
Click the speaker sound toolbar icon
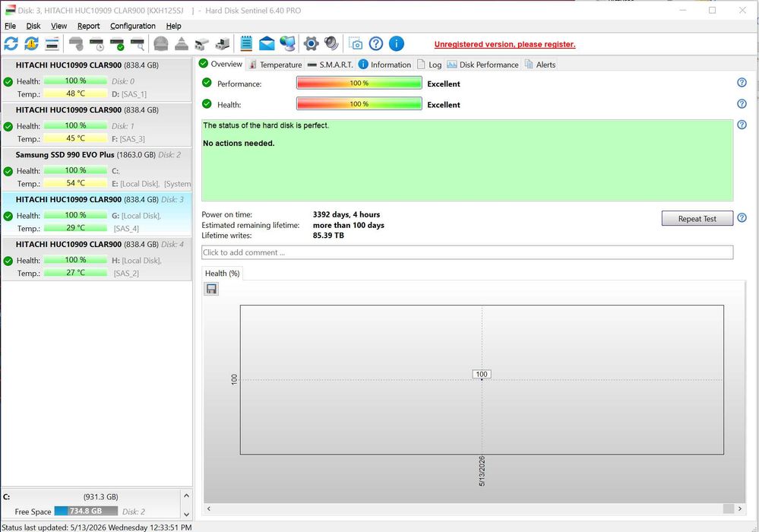pos(331,43)
